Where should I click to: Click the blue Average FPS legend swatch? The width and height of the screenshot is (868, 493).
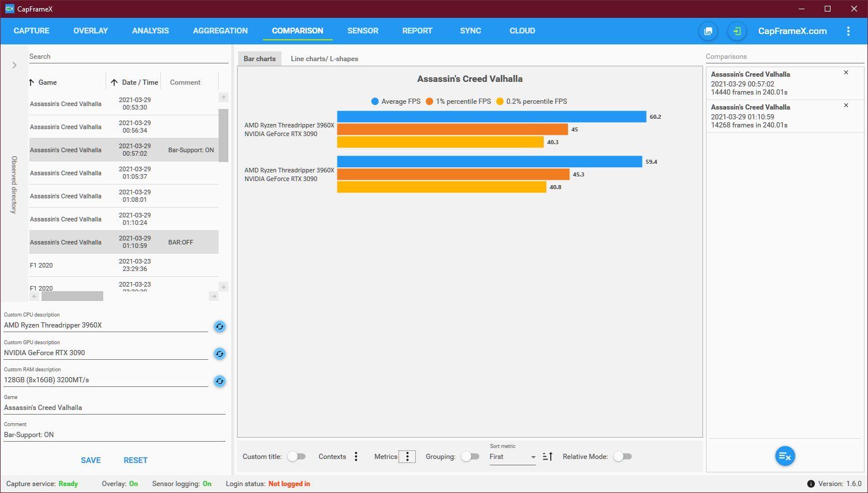(375, 101)
